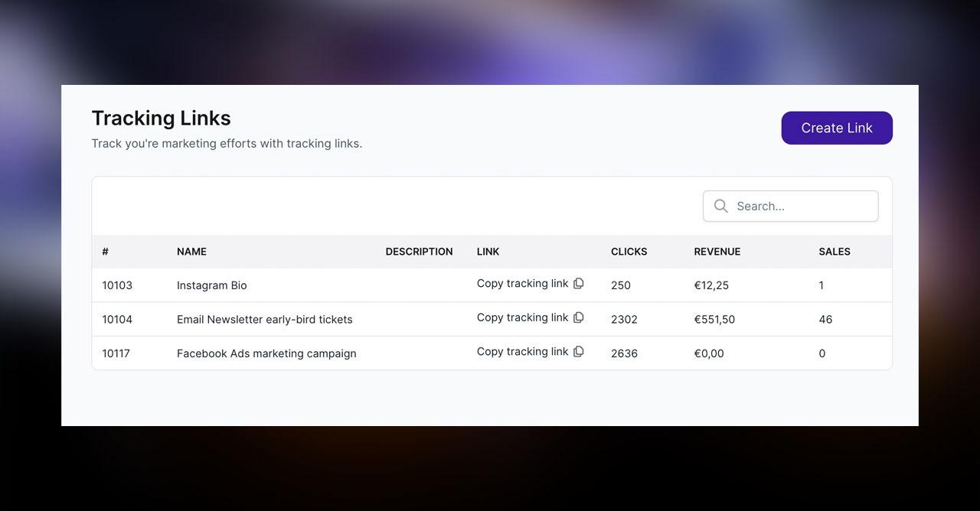Viewport: 980px width, 511px height.
Task: Click the NAME column header
Action: (191, 252)
